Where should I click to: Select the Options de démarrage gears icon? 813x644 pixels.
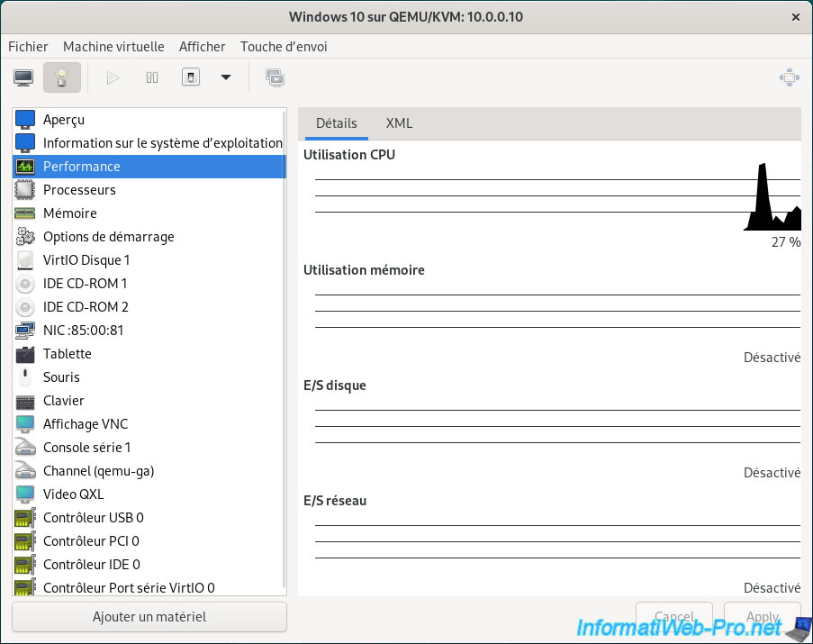[25, 237]
